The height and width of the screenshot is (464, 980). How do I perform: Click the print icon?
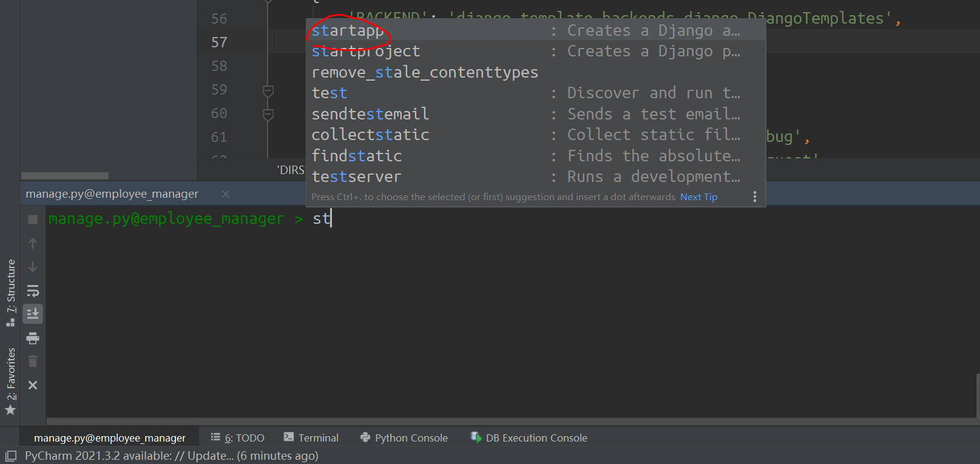pyautogui.click(x=33, y=338)
